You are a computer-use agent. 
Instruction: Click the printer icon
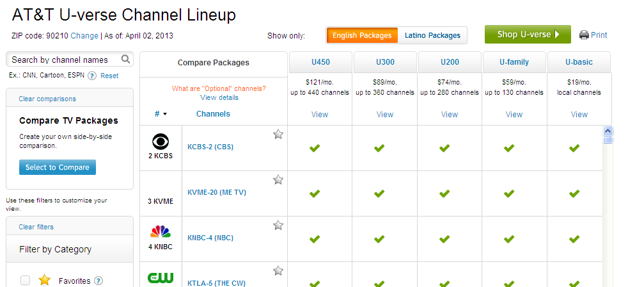click(584, 35)
